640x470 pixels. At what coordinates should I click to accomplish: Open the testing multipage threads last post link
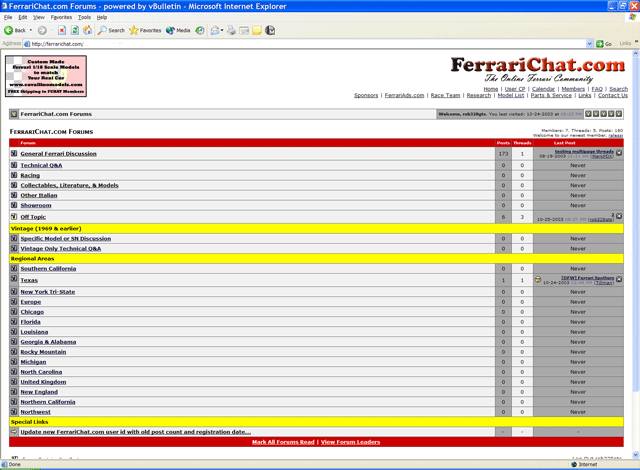pos(584,151)
